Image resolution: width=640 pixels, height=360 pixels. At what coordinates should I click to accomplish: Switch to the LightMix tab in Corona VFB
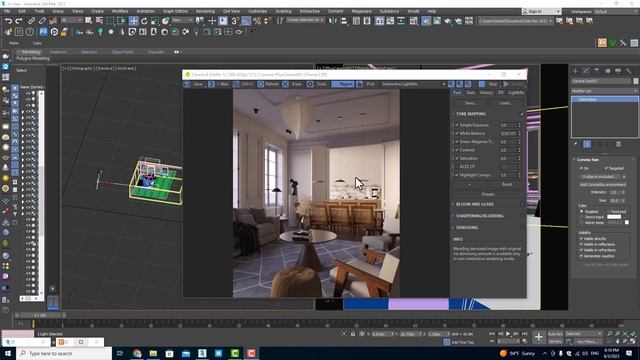coord(516,93)
